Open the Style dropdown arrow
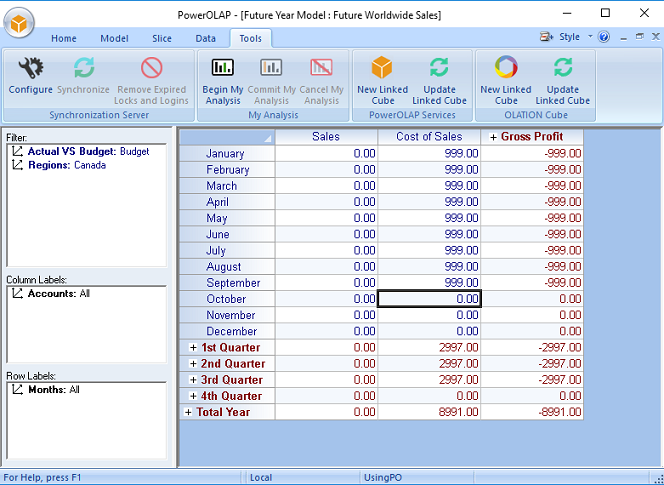 coord(590,37)
